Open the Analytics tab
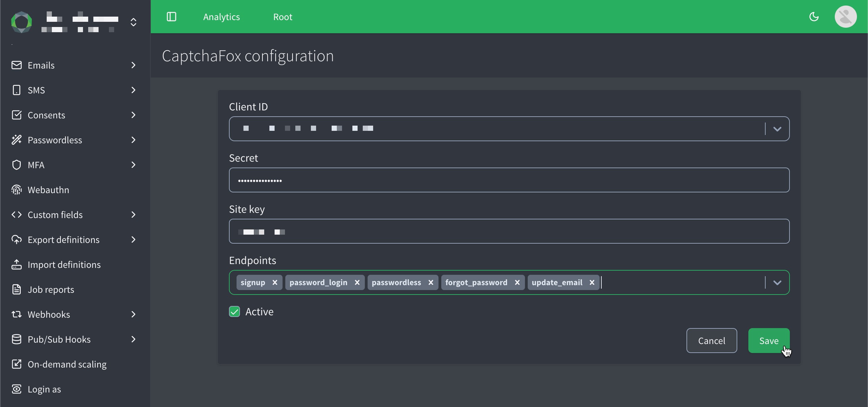 (x=221, y=17)
